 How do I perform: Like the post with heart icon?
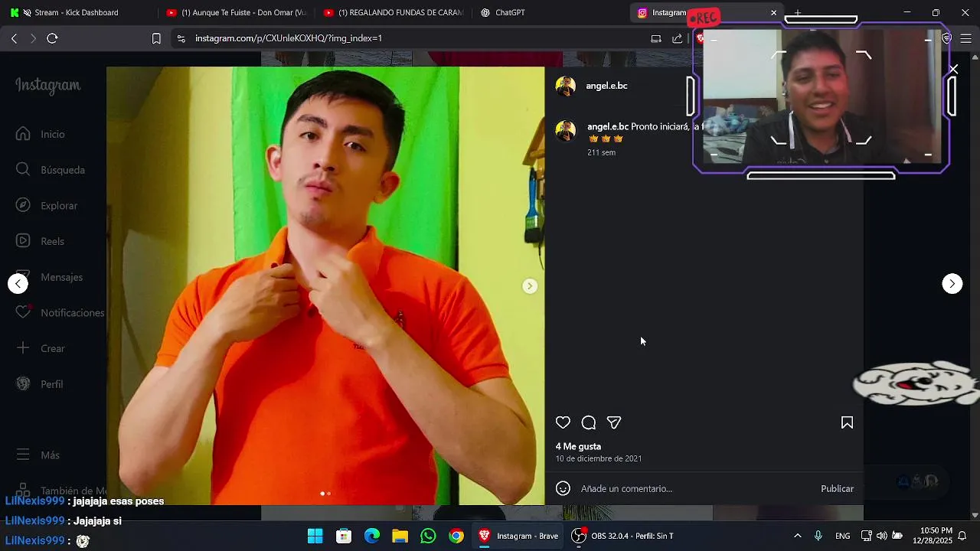click(563, 422)
